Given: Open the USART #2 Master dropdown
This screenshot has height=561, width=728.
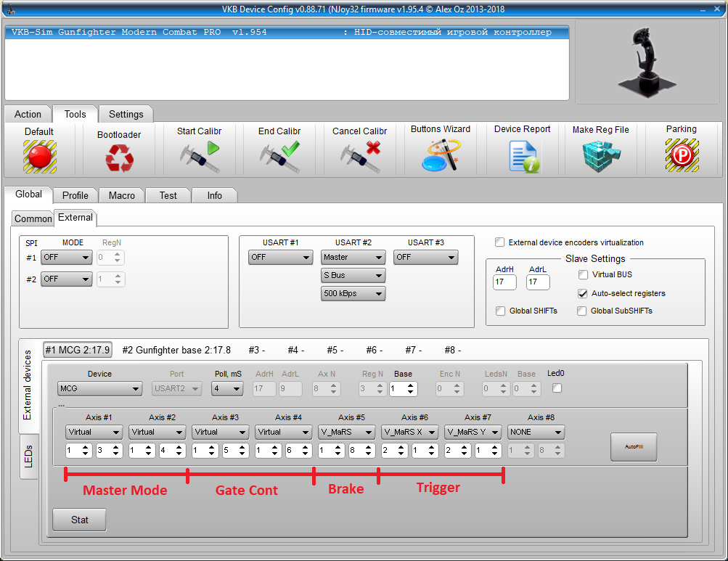Looking at the screenshot, I should click(x=353, y=258).
